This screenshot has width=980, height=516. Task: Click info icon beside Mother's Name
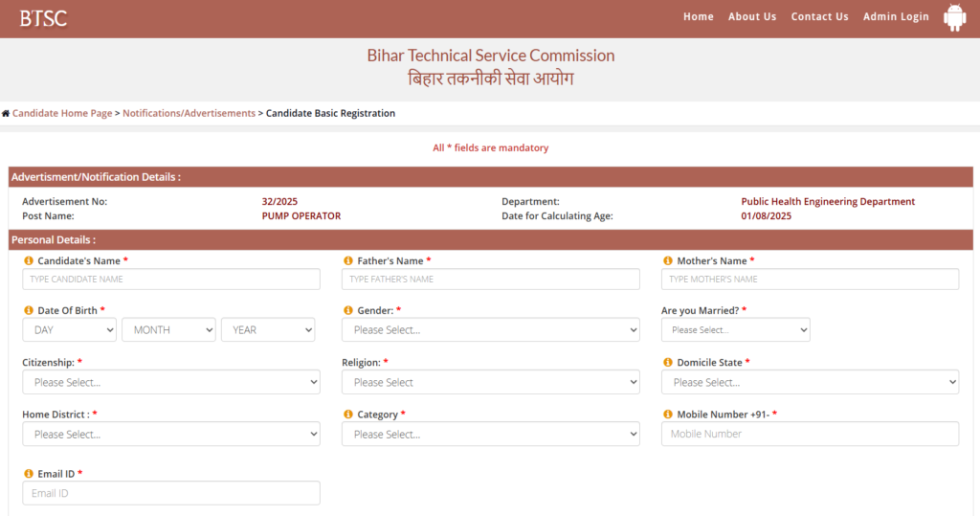coord(667,260)
